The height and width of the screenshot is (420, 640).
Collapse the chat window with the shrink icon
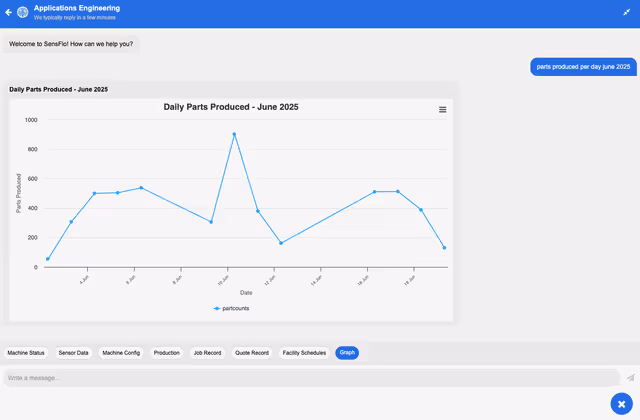click(x=627, y=12)
